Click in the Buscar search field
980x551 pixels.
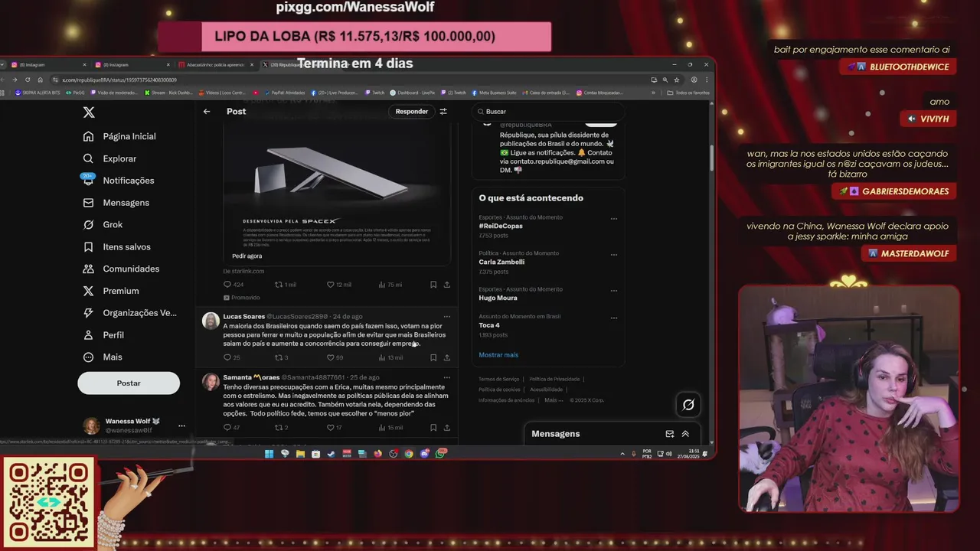(547, 112)
